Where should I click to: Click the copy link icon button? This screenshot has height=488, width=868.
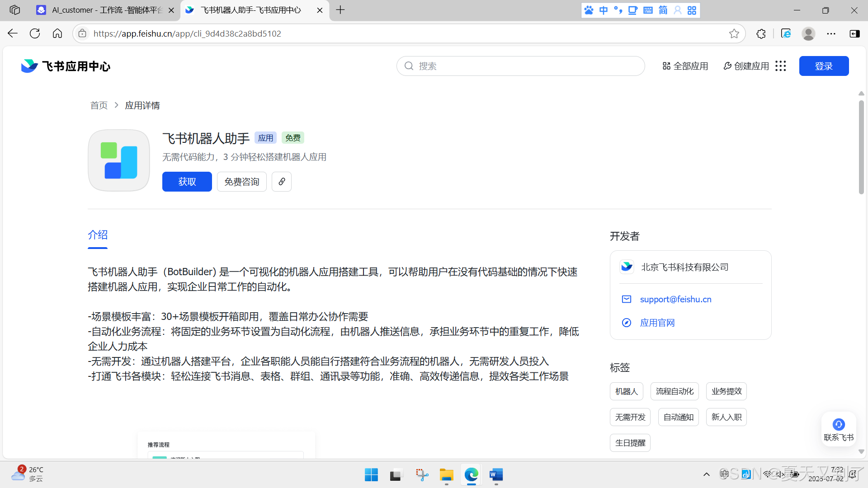click(281, 182)
